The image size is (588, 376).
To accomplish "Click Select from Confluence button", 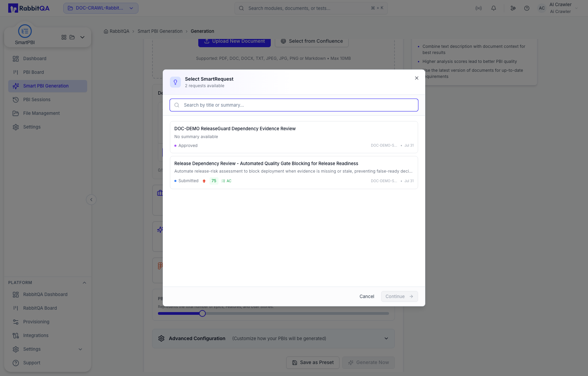I will point(312,41).
